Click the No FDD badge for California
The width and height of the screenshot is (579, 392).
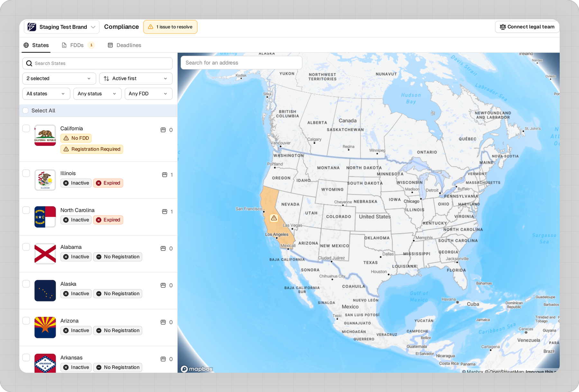[76, 138]
